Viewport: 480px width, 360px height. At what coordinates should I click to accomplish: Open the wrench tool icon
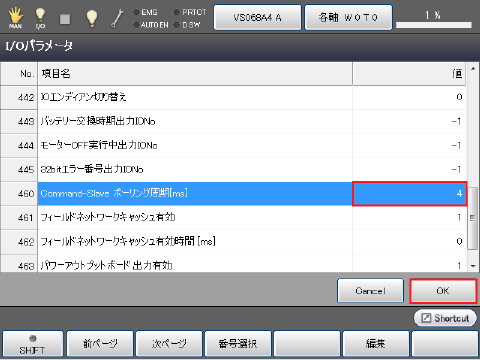click(117, 18)
